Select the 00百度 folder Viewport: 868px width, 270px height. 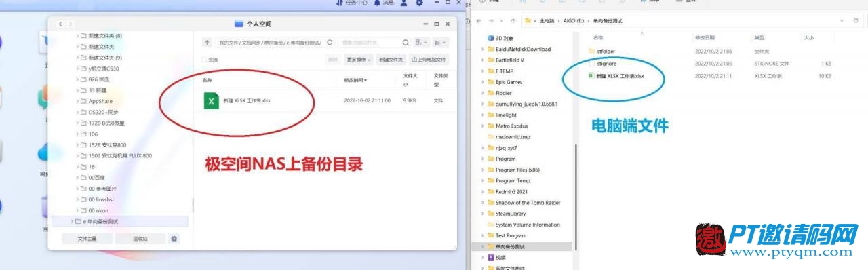coord(98,177)
